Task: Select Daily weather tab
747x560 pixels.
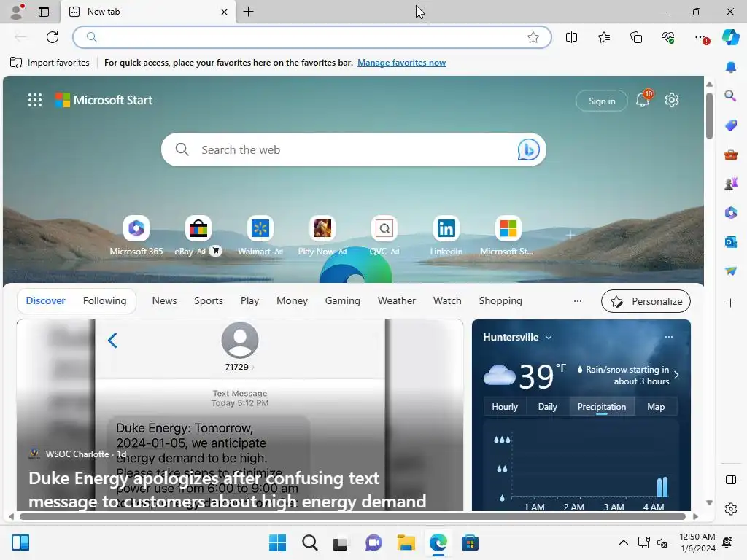Action: click(547, 407)
